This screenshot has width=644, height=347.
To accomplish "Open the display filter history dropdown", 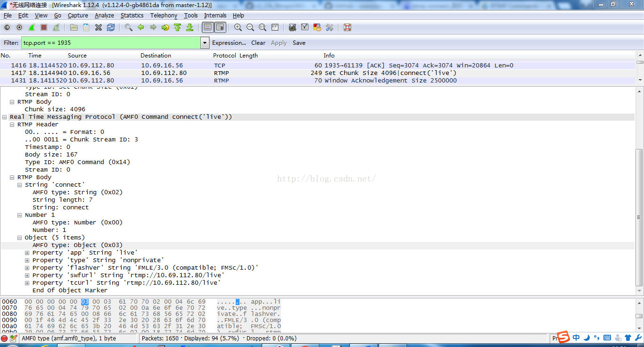I will [205, 43].
